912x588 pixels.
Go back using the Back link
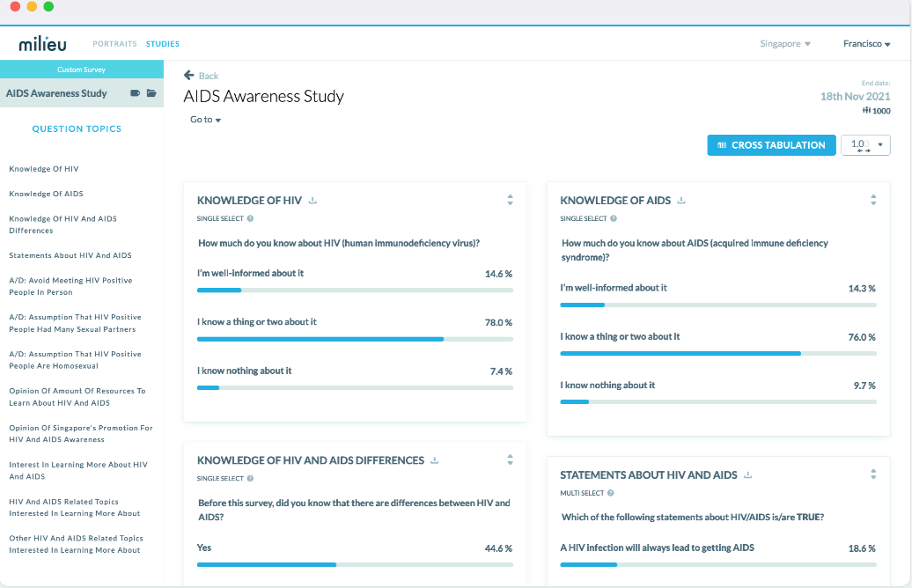202,76
